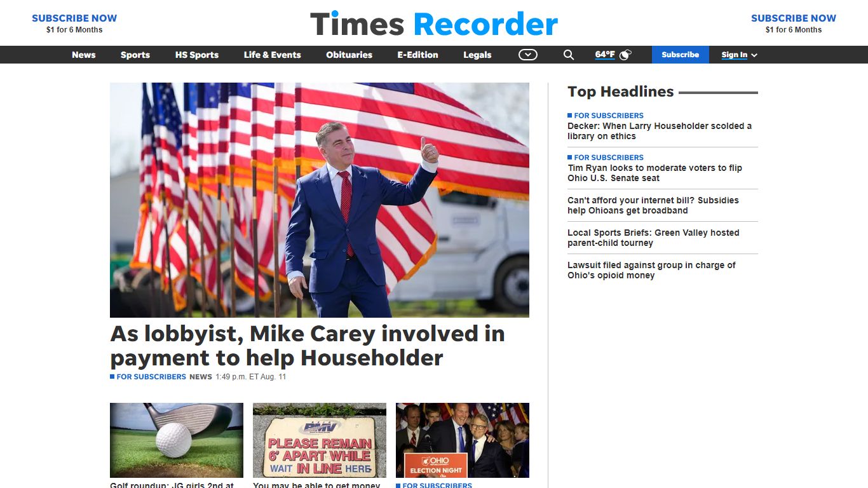
Task: Read Golf roundup JG girls story
Action: point(172,485)
